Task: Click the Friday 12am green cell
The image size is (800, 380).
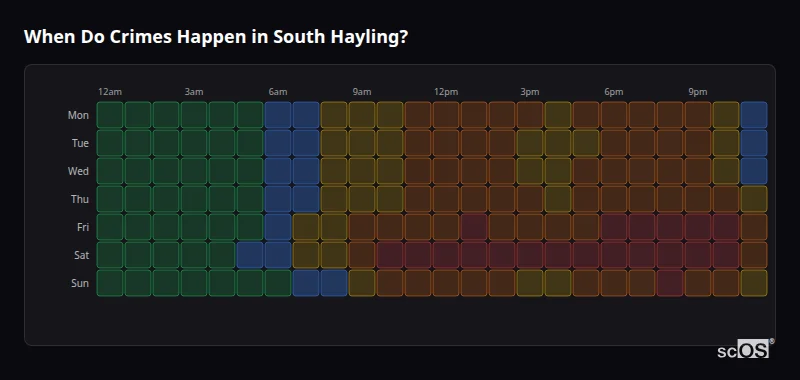Action: (110, 227)
